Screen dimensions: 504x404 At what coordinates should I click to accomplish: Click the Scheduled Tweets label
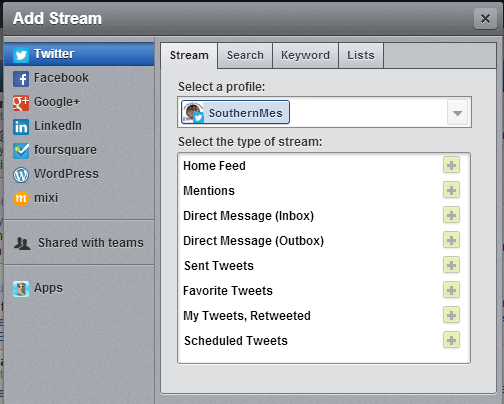tap(236, 341)
